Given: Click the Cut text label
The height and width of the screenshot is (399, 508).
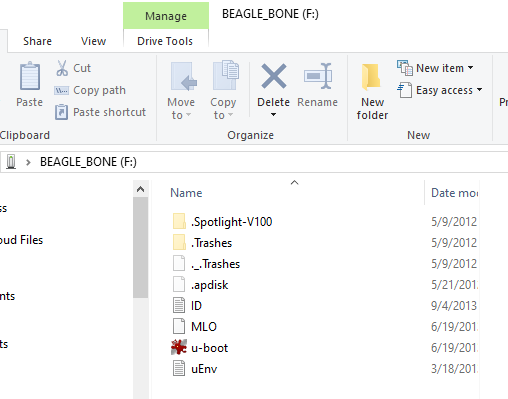Looking at the screenshot, I should pos(82,68).
